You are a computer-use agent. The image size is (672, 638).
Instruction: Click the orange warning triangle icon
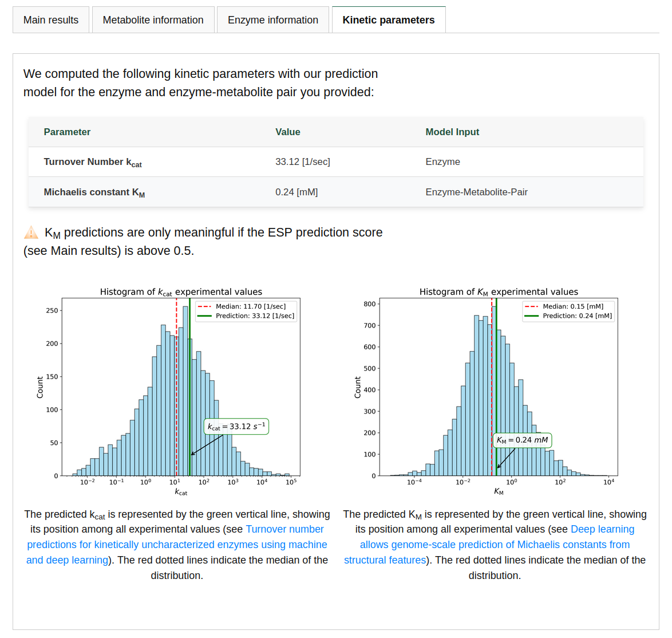point(31,233)
